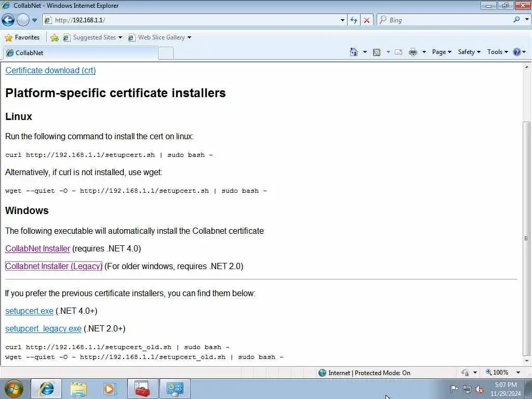Open the Tools menu
Viewport: 532px width, 399px height.
pos(497,52)
